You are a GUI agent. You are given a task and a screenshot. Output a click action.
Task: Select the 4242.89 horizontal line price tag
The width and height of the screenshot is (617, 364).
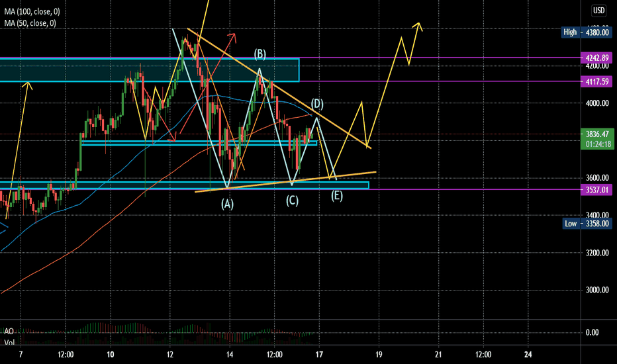coord(597,58)
